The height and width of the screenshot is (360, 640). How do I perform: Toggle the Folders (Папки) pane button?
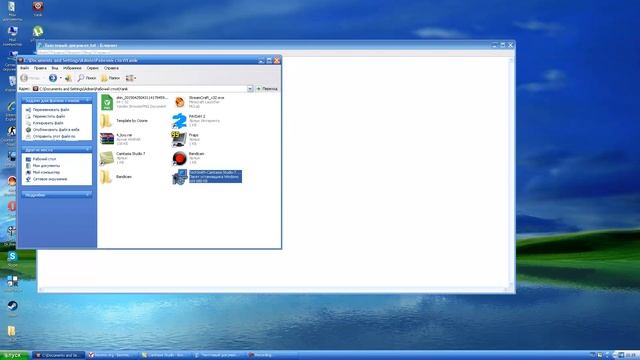[x=111, y=78]
